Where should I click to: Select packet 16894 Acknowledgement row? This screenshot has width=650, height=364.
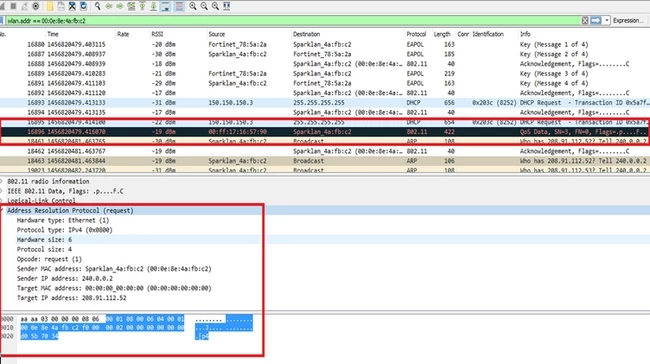point(325,112)
